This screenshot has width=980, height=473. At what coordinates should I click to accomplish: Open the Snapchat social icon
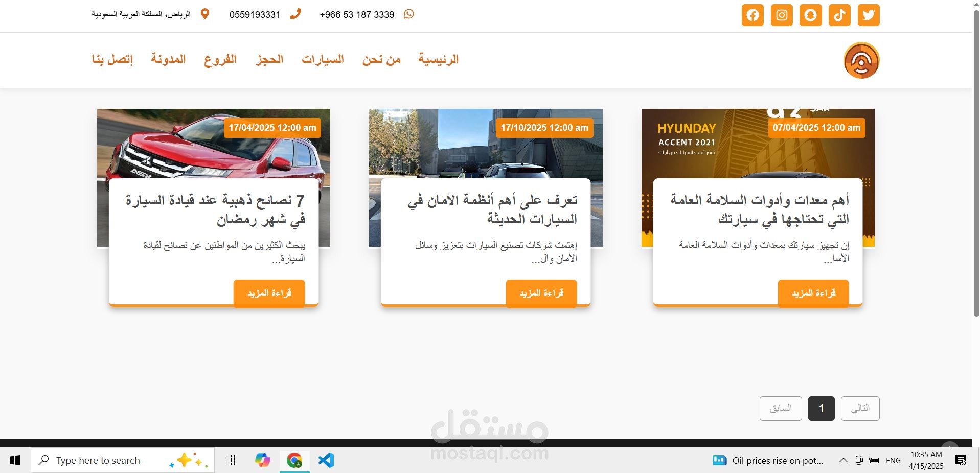click(811, 15)
